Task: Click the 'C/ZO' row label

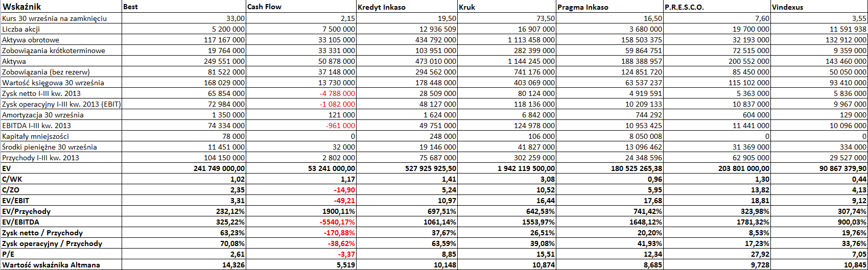Action: pyautogui.click(x=11, y=190)
